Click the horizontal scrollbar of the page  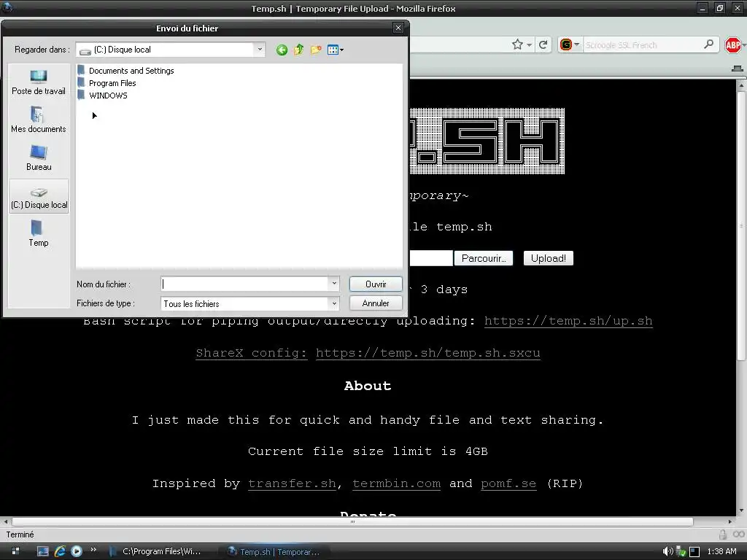[352, 521]
